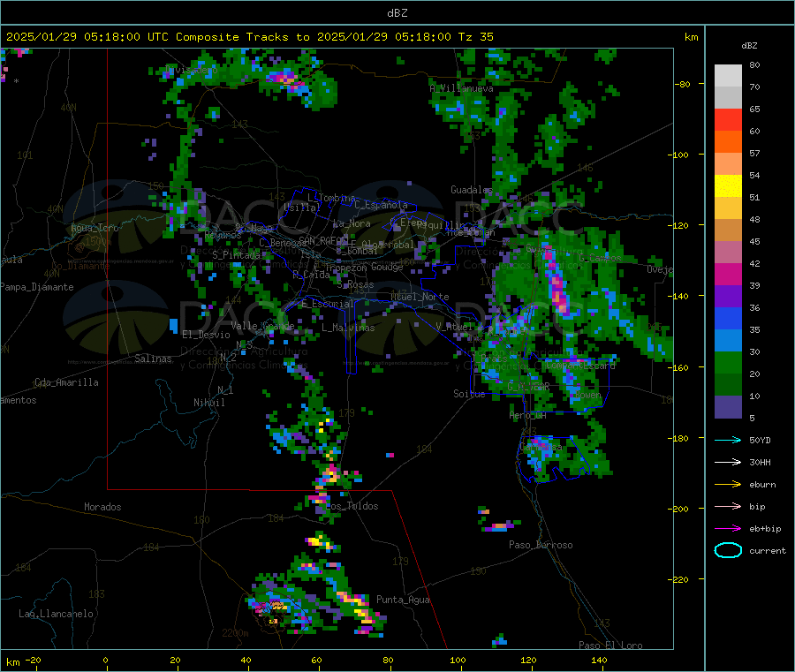This screenshot has height=672, width=795.
Task: Click the 'A_Villanueva' map label
Action: [x=461, y=88]
